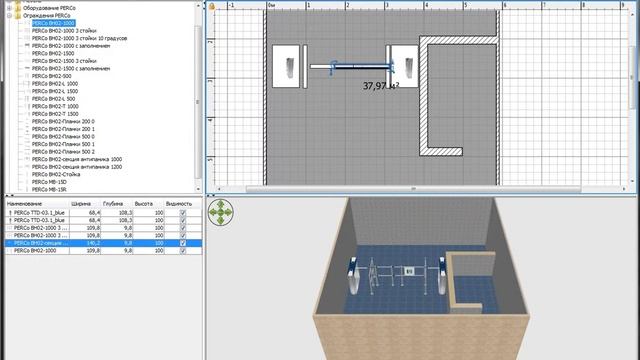Toggle visibility of selected BH02-секция row

183,243
